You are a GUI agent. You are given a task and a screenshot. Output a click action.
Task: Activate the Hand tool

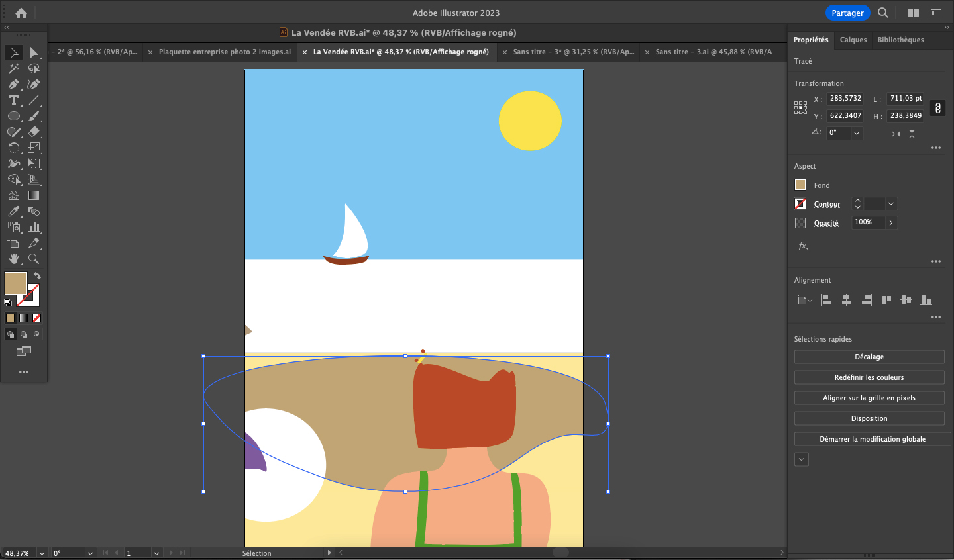click(13, 259)
